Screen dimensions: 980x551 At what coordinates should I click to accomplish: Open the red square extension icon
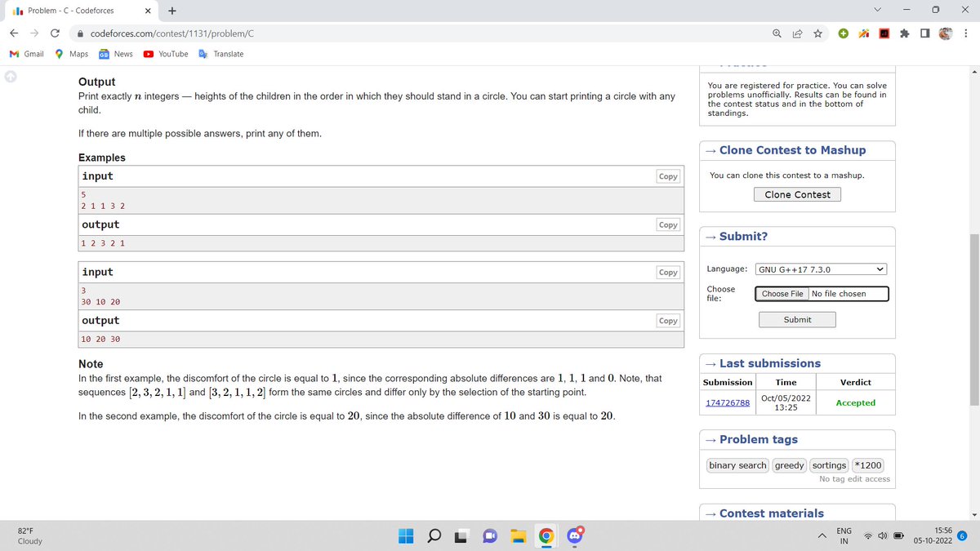tap(884, 33)
